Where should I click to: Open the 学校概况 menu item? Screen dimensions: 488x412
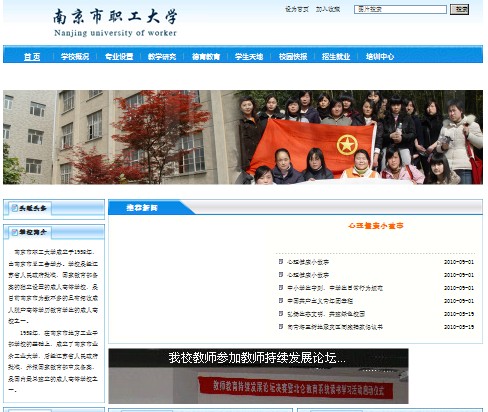75,57
